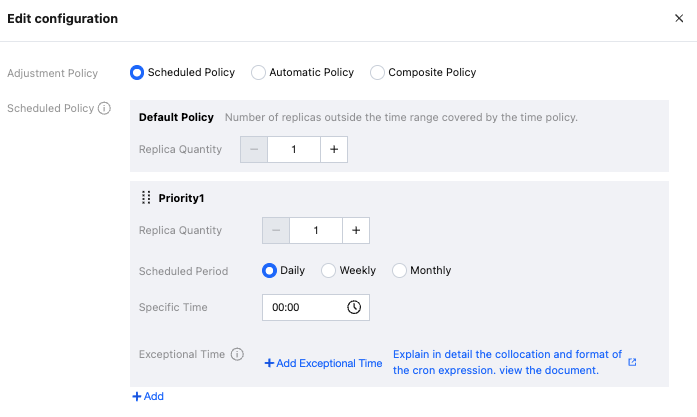
Task: Increase Default Policy replica quantity
Action: (x=334, y=150)
